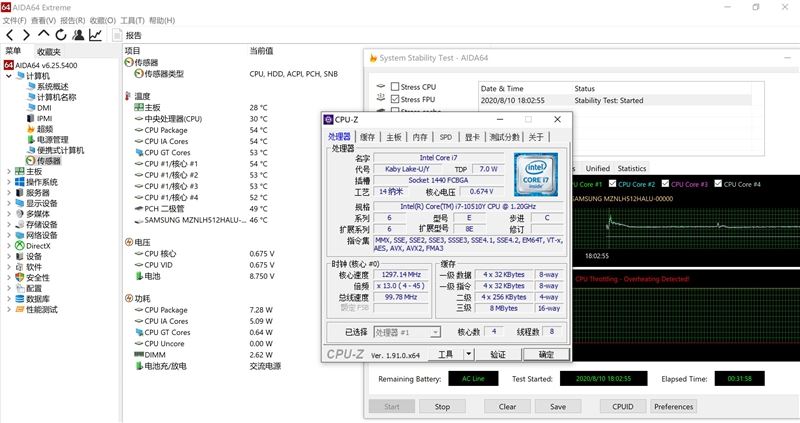The width and height of the screenshot is (800, 423).
Task: Click the Stop button in Stability Test
Action: tap(442, 407)
